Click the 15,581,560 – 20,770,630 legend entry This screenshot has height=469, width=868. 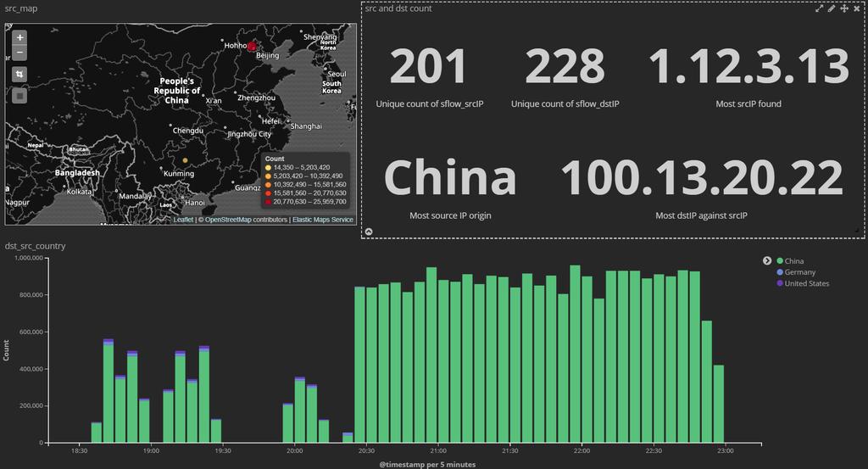click(305, 193)
